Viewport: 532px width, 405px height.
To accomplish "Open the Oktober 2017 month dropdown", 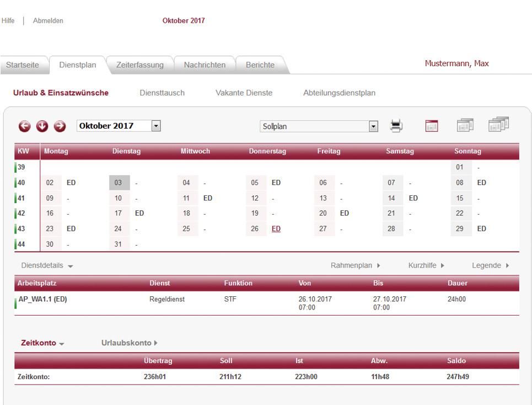I will click(x=155, y=125).
